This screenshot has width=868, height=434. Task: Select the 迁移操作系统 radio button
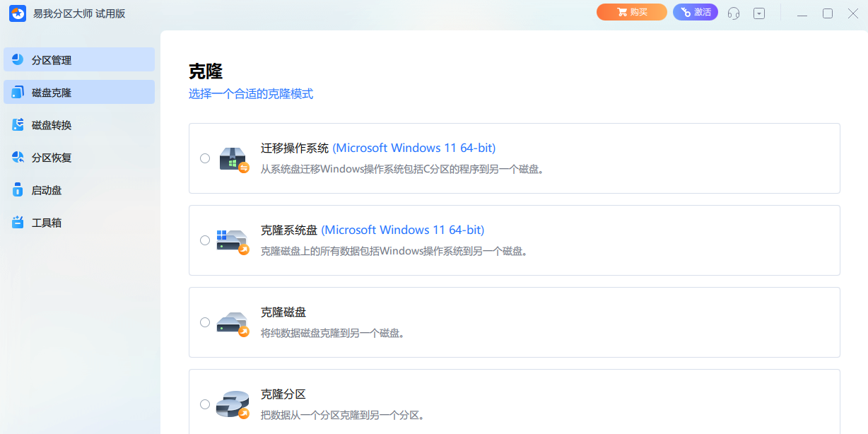[x=205, y=158]
